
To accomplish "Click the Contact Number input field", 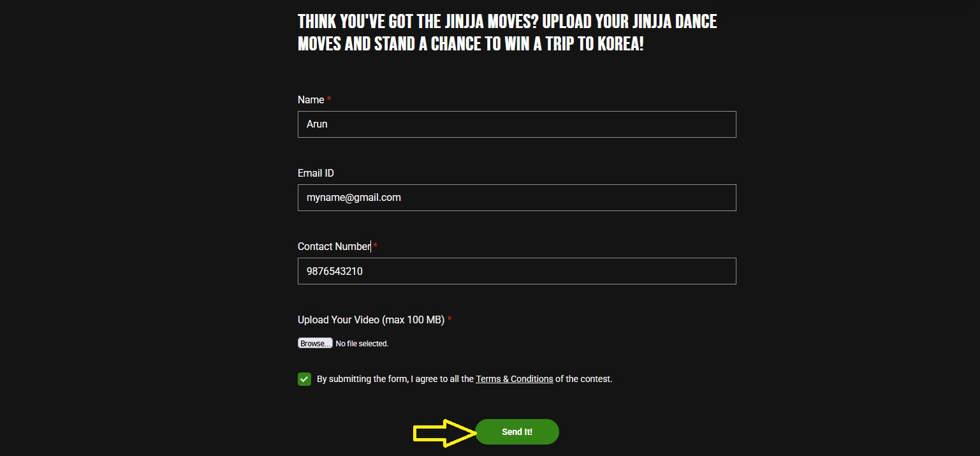I will [x=516, y=271].
